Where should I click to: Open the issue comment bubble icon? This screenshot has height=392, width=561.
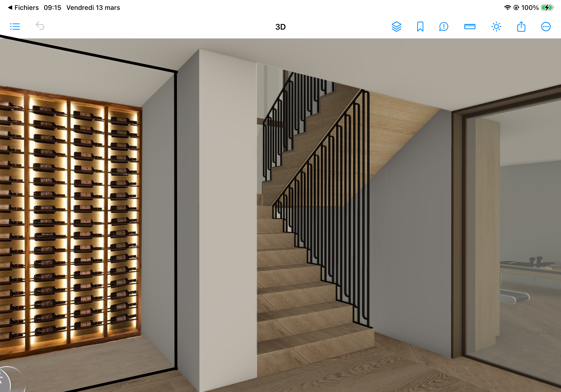click(444, 26)
